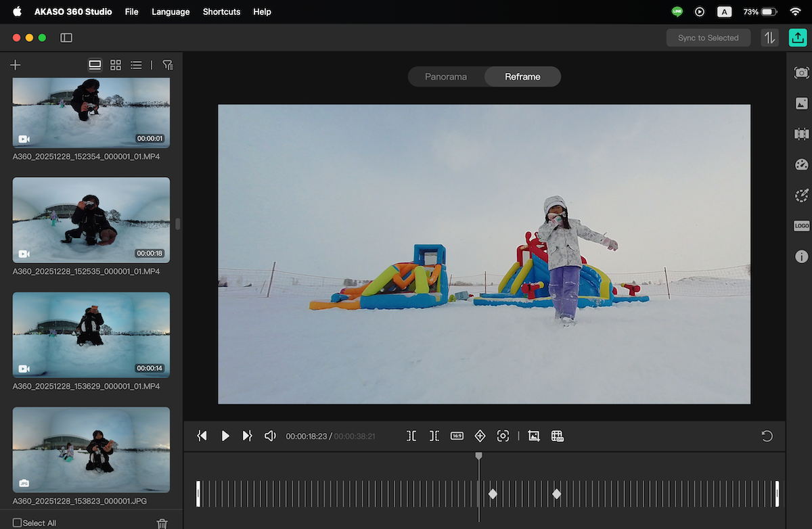Image resolution: width=812 pixels, height=529 pixels.
Task: Open the LOGO watermark settings
Action: pyautogui.click(x=801, y=226)
